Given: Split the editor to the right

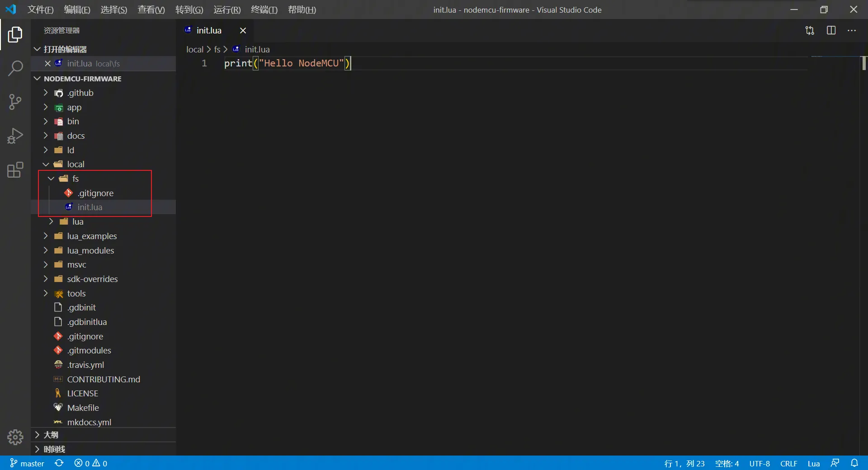Looking at the screenshot, I should (831, 30).
